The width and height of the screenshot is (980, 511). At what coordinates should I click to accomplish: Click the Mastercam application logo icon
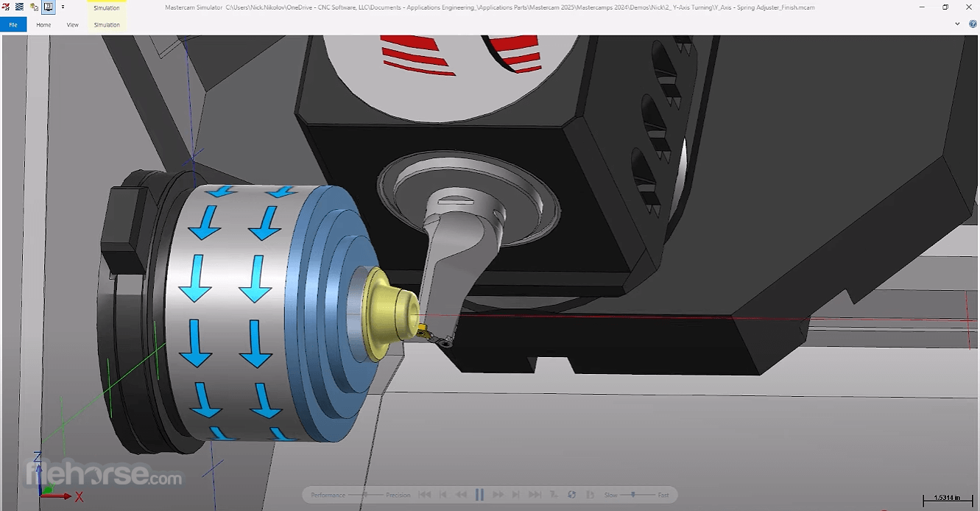[x=6, y=7]
